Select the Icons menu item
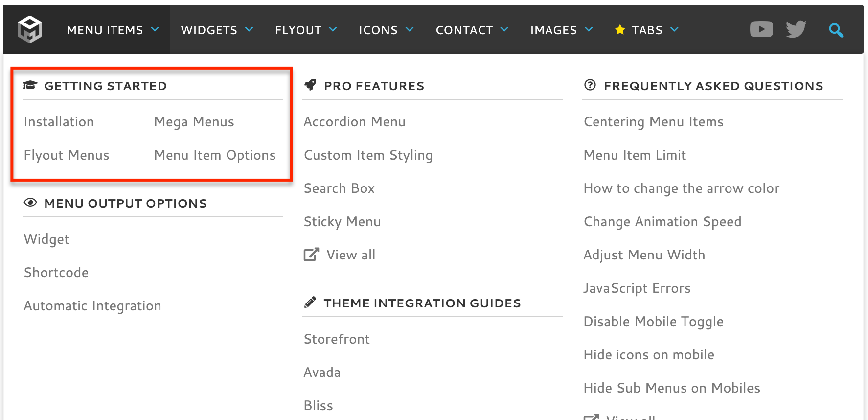Screen dimensions: 868x420 click(x=378, y=30)
